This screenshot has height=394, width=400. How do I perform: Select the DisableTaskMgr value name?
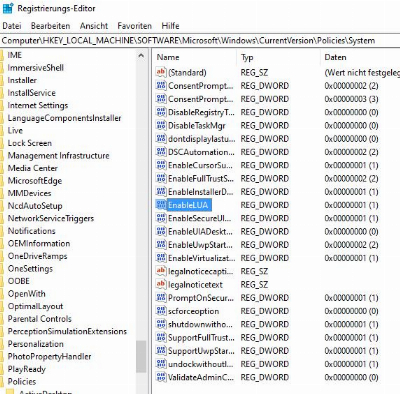[197, 126]
